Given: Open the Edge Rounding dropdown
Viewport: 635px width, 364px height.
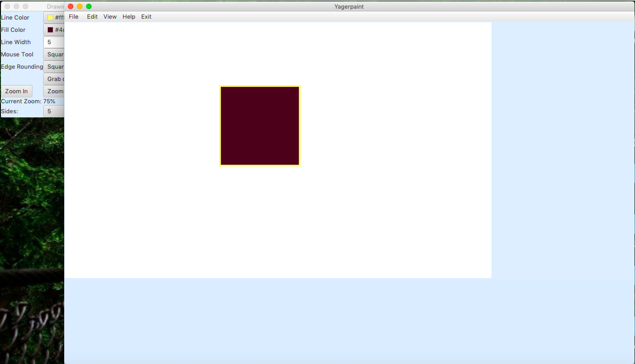Looking at the screenshot, I should point(54,67).
